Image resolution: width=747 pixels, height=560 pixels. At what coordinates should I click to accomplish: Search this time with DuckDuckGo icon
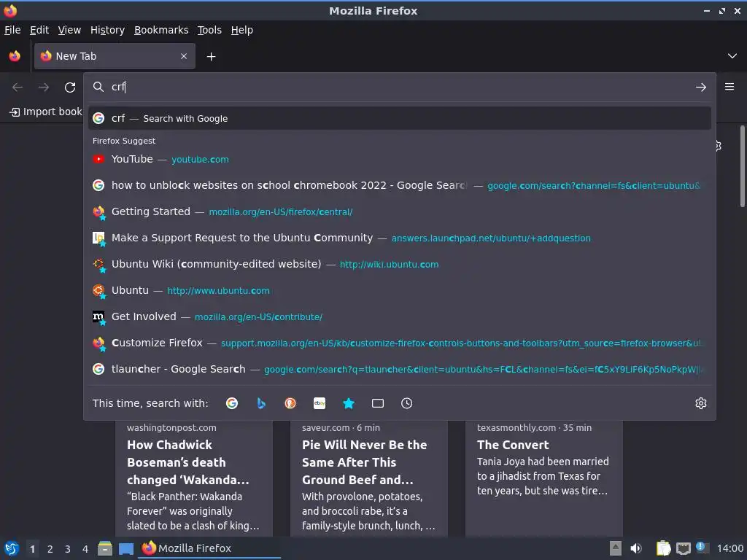290,403
